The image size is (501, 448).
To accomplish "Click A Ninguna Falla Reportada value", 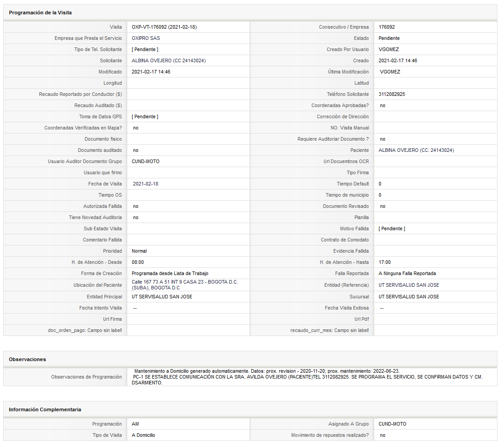I will point(407,273).
